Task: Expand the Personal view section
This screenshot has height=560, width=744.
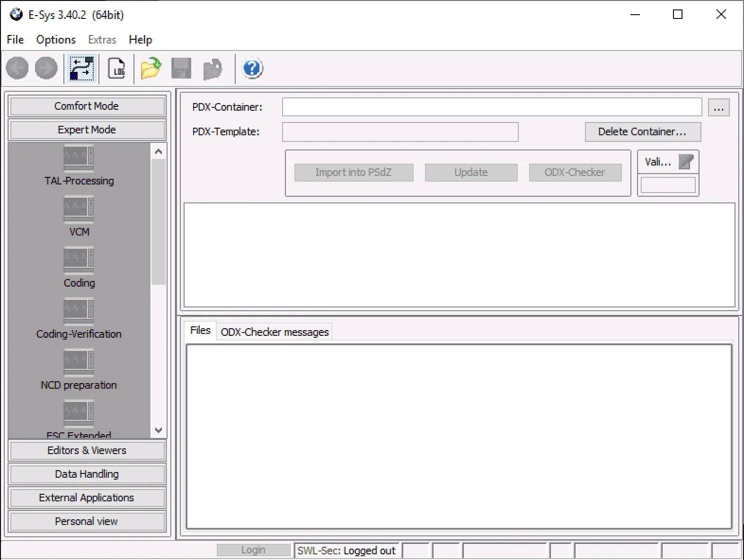Action: (87, 521)
